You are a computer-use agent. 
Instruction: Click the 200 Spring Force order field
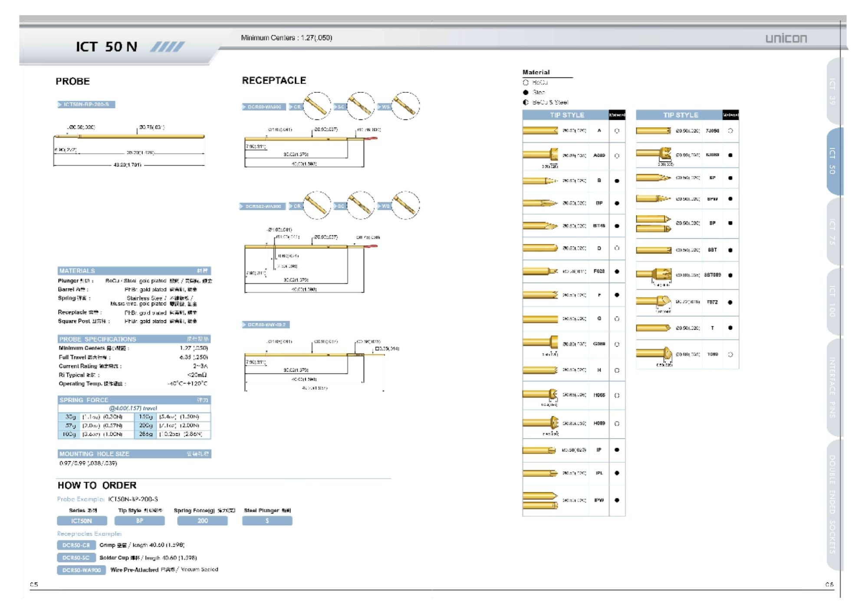pyautogui.click(x=202, y=521)
